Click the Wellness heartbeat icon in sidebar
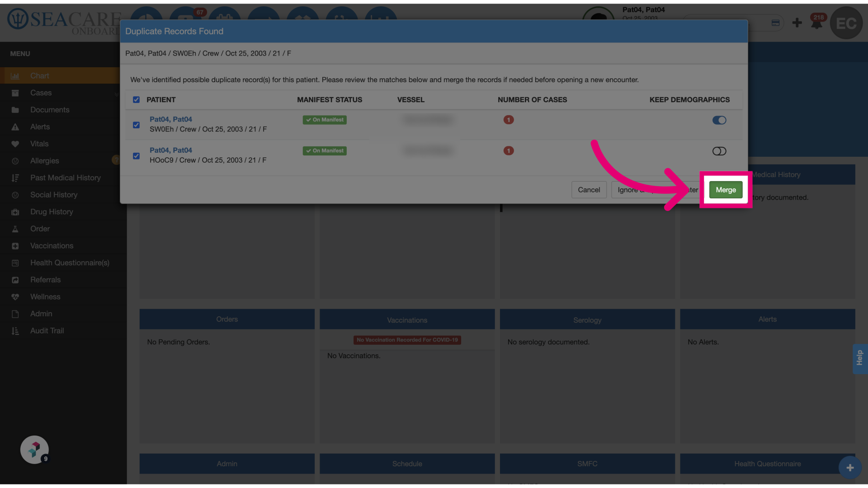 tap(15, 297)
